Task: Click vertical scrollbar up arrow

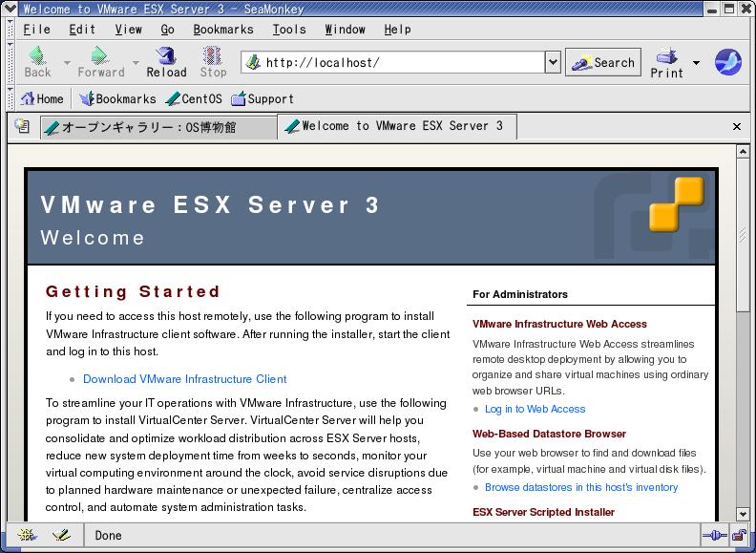Action: [743, 152]
